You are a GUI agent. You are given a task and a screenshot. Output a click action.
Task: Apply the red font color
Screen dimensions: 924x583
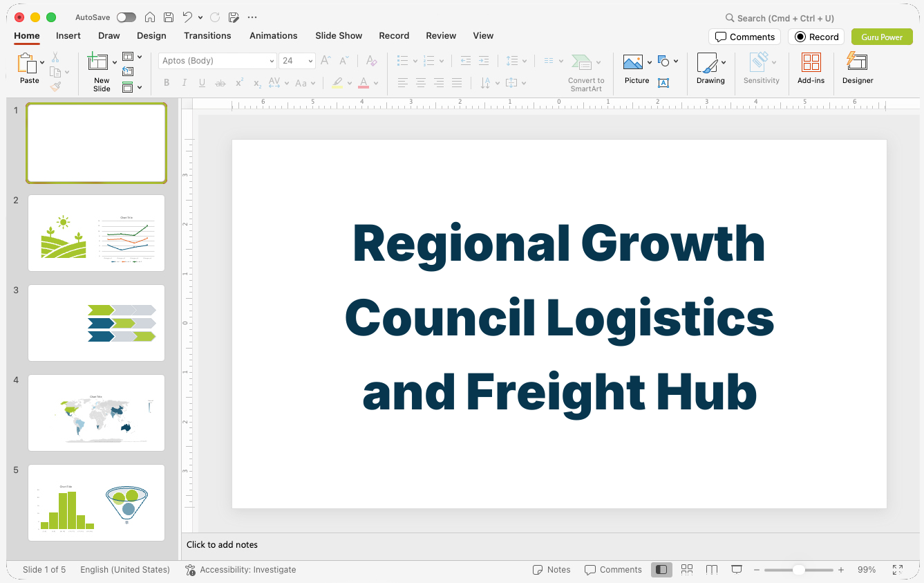pos(364,83)
